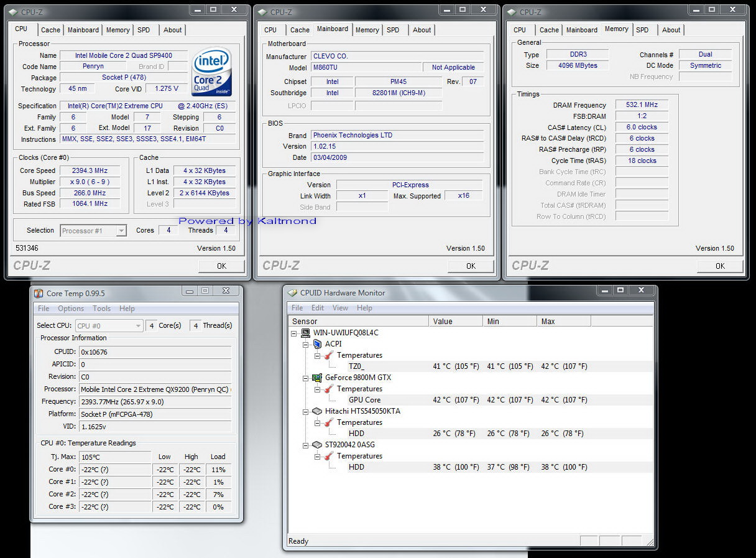756x558 pixels.
Task: Click the title icon of the Mainboard CPU-Z window
Action: [262, 12]
